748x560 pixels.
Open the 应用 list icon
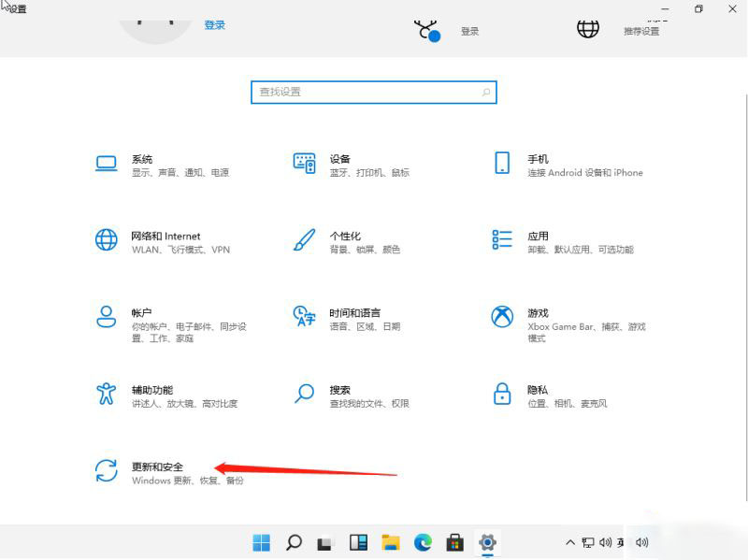[x=502, y=239]
